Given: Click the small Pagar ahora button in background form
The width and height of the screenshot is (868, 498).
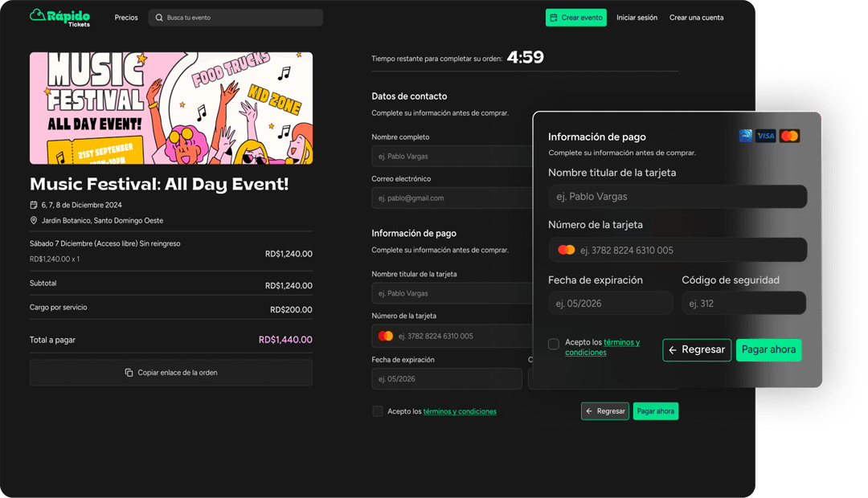Looking at the screenshot, I should 656,411.
